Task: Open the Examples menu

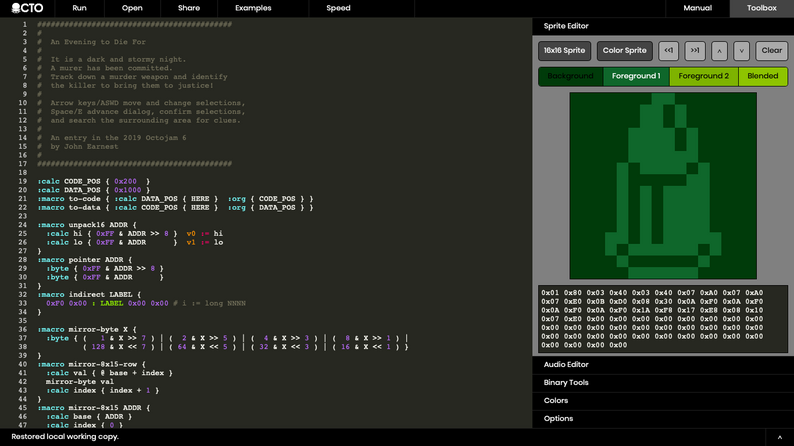Action: click(253, 8)
